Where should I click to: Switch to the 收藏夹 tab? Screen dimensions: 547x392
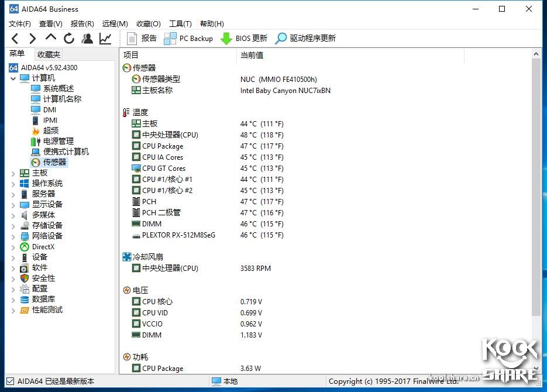pyautogui.click(x=48, y=54)
